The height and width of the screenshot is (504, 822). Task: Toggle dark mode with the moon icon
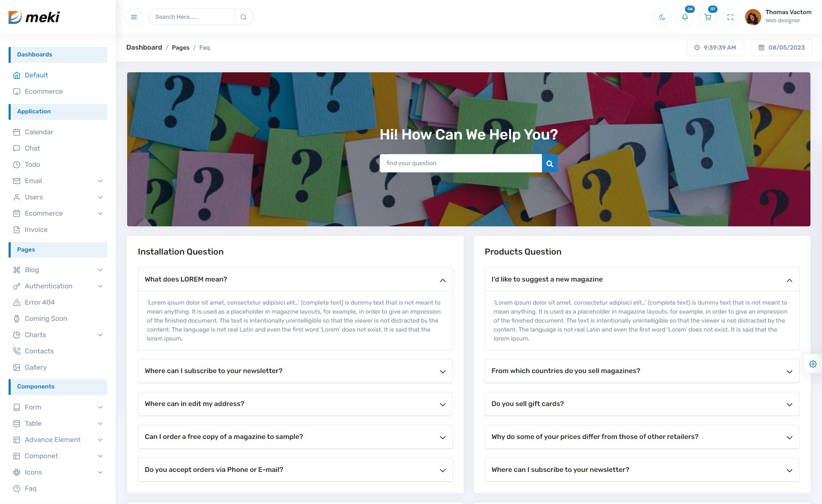tap(662, 17)
